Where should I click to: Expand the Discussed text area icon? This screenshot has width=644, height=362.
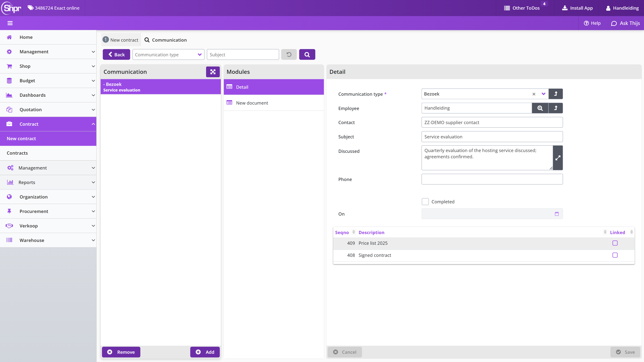coord(558,158)
